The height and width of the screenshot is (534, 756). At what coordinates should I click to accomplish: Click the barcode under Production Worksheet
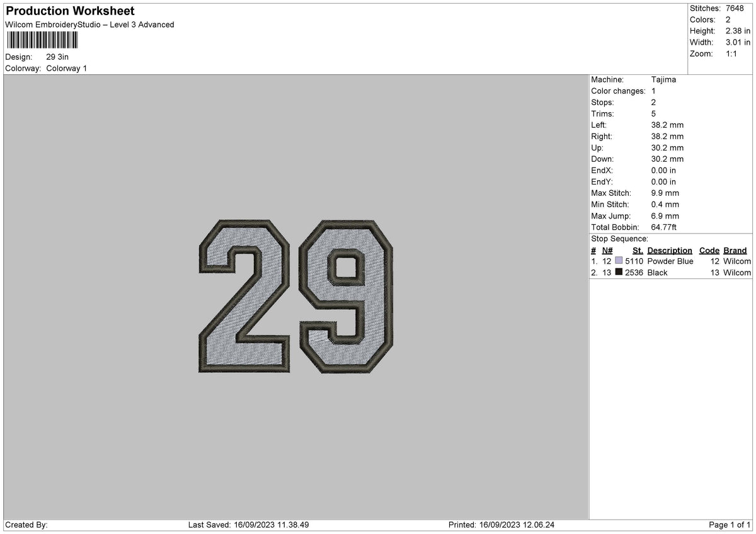[41, 40]
